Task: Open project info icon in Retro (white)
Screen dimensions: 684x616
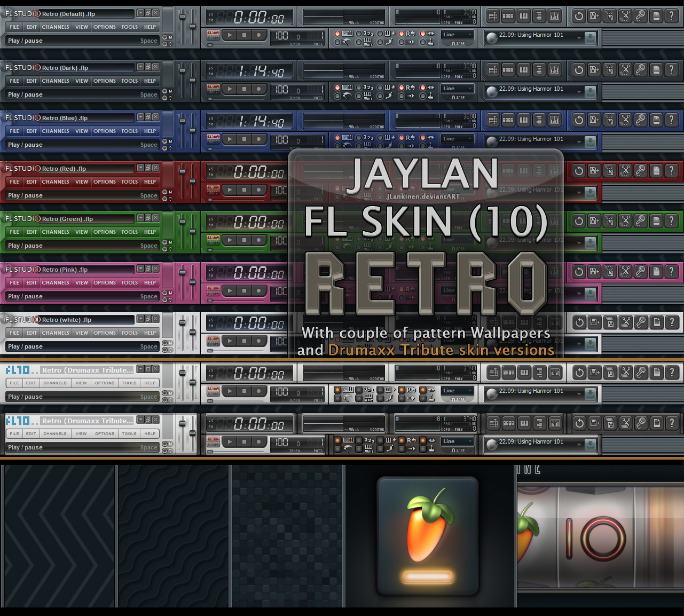Action: (656, 322)
